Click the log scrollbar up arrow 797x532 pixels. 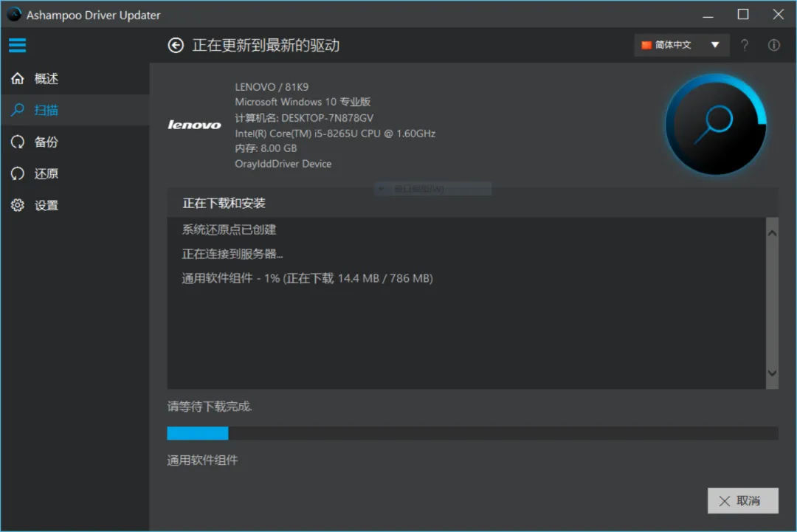772,233
